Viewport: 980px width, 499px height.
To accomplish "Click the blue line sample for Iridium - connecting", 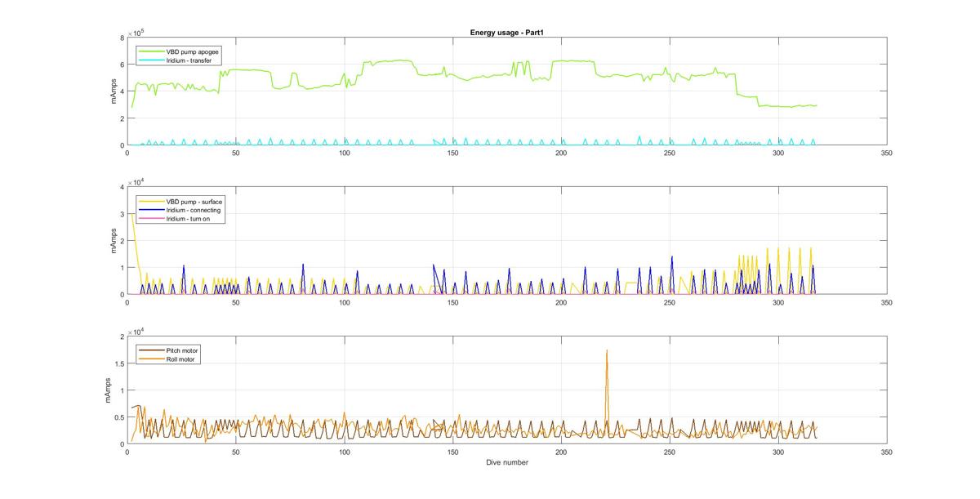I will (151, 210).
